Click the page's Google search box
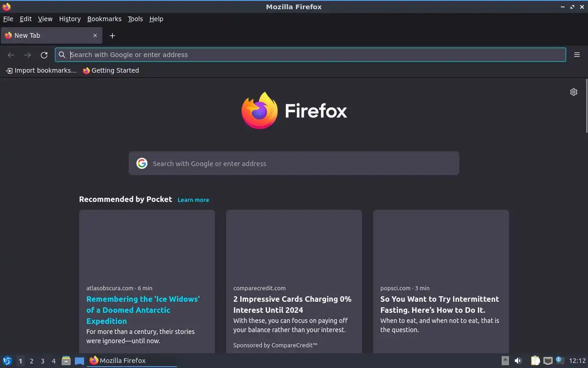 [294, 163]
